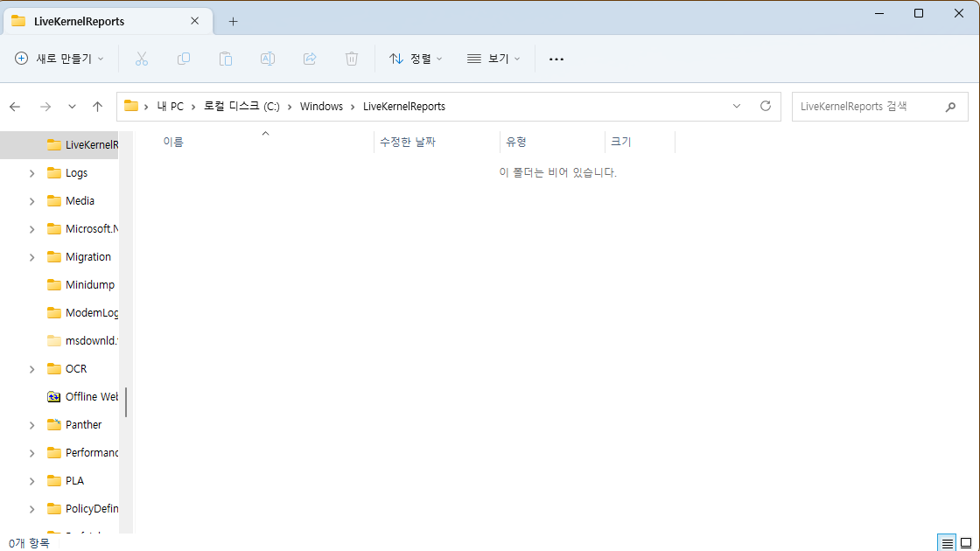Switch to large thumbnails via status bar toggle
Image resolution: width=980 pixels, height=551 pixels.
(966, 542)
